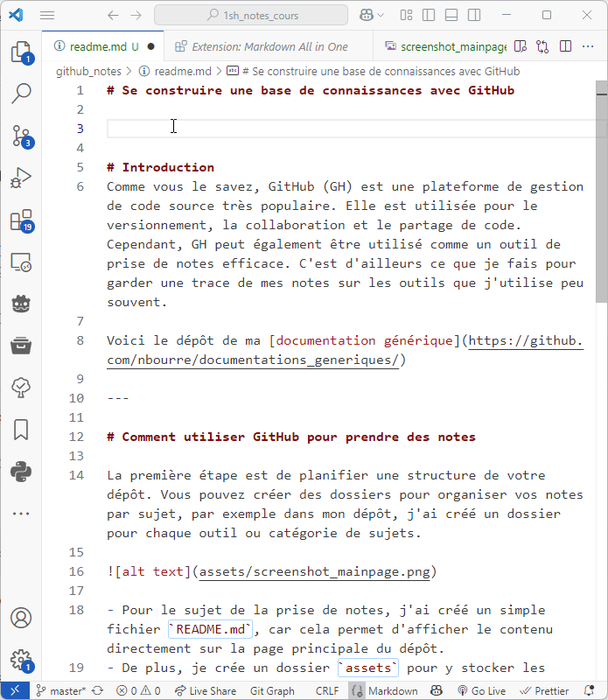Viewport: 608px width, 700px height.
Task: Click the 1sh_notes_cours command center search
Action: (251, 15)
